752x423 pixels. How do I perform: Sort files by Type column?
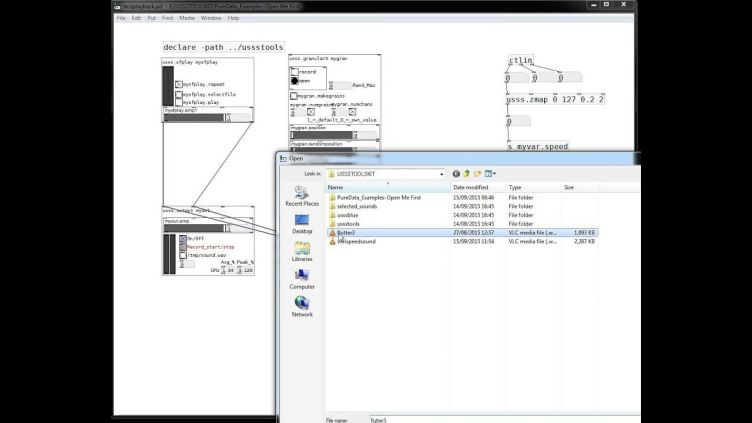533,188
